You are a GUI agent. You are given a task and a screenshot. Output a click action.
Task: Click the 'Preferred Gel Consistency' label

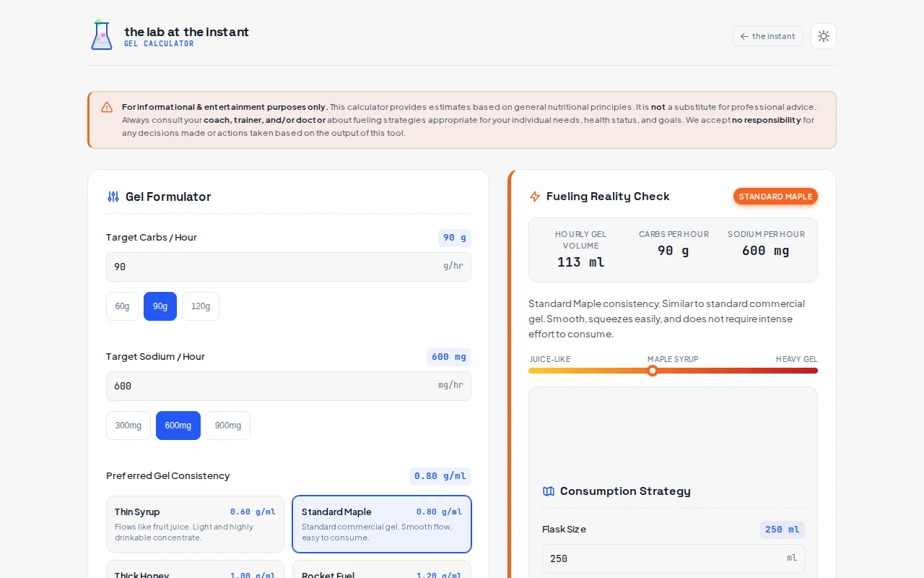(x=168, y=475)
